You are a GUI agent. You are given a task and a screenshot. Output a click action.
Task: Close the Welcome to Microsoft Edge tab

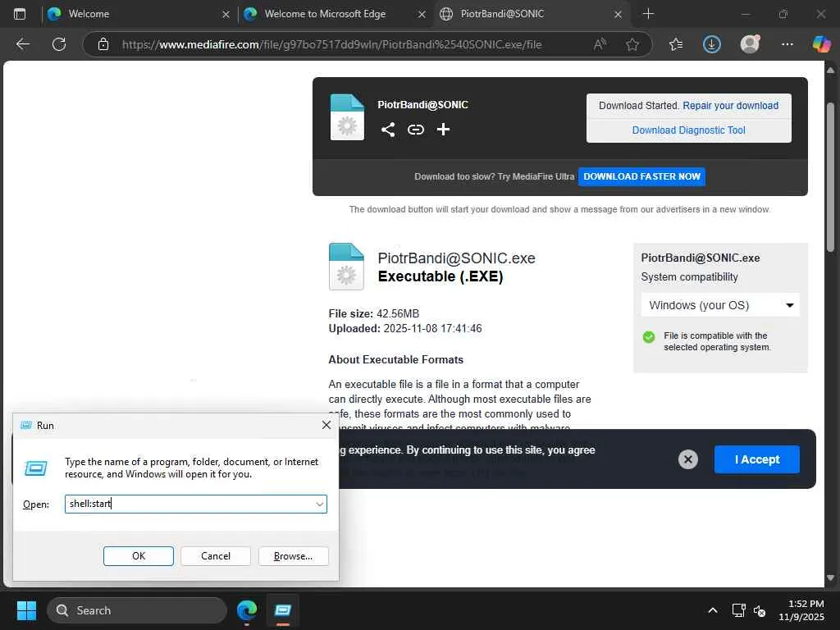point(422,15)
